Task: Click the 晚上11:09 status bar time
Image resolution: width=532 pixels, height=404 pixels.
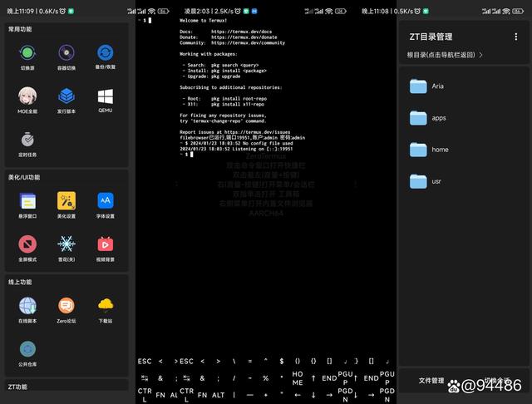Action: click(x=20, y=11)
